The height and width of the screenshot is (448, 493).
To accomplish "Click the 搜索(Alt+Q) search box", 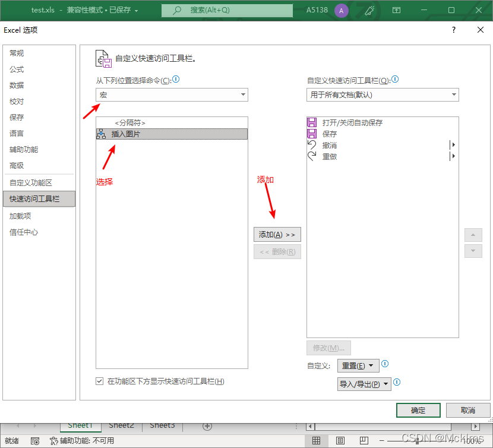I will click(227, 10).
